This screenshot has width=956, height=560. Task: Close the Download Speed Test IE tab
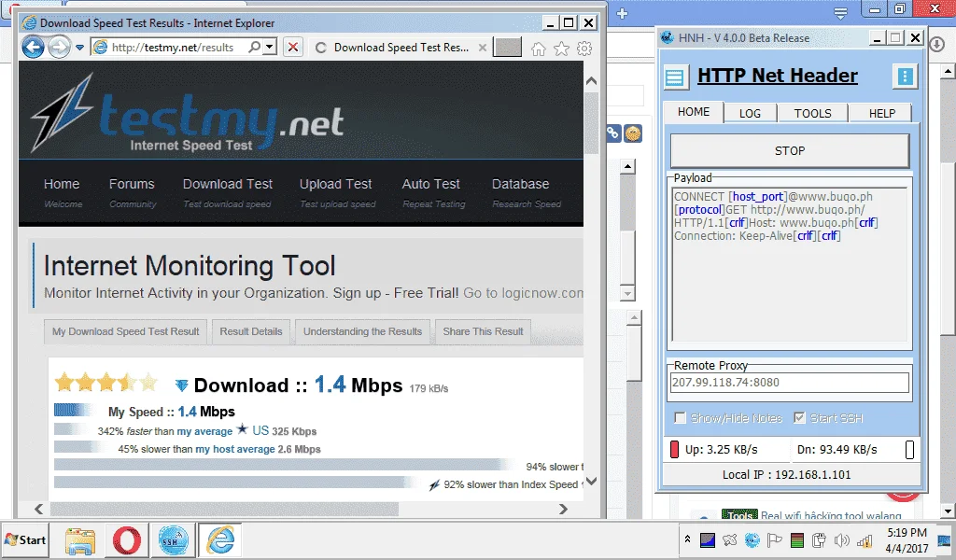click(483, 48)
